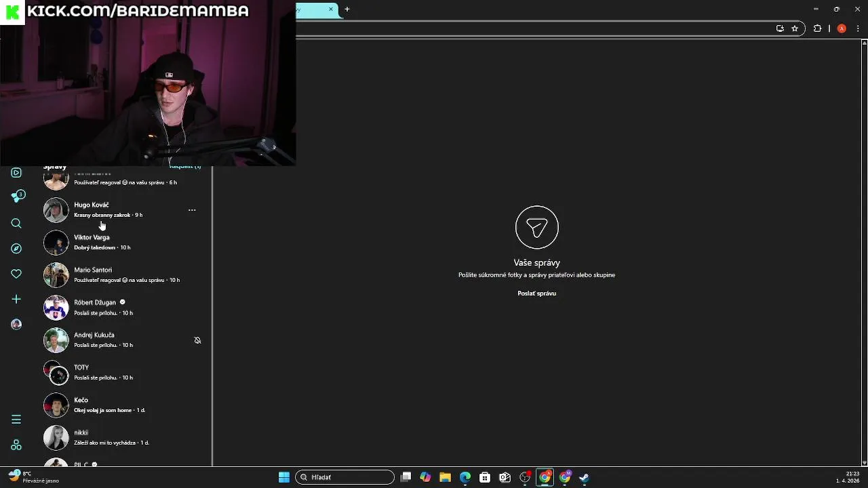Image resolution: width=868 pixels, height=488 pixels.
Task: Open the Explore compass icon
Action: [x=16, y=249]
